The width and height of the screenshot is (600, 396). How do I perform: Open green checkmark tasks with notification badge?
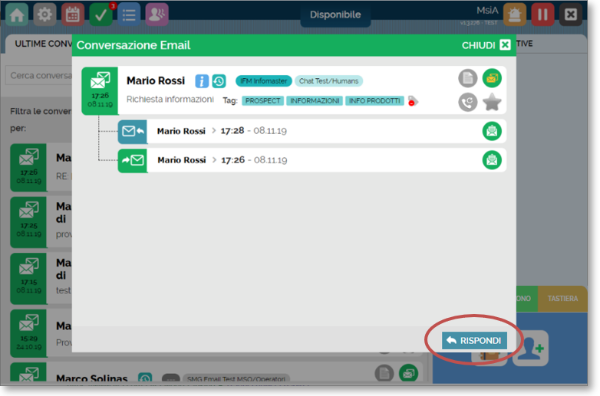tap(101, 15)
